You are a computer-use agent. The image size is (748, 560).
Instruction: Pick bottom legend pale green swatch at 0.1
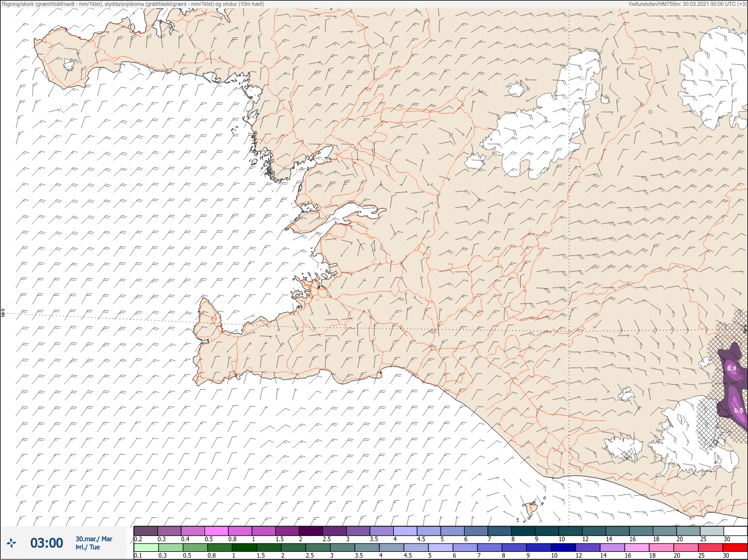click(x=146, y=548)
